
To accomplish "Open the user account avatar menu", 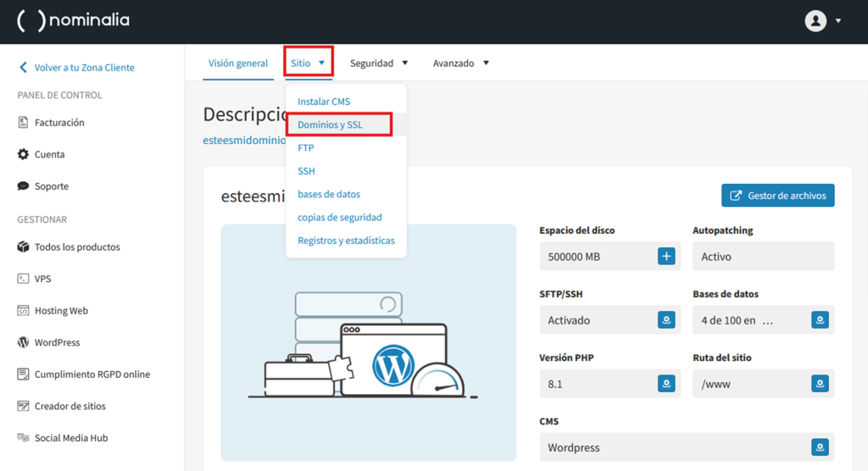I will click(x=815, y=21).
